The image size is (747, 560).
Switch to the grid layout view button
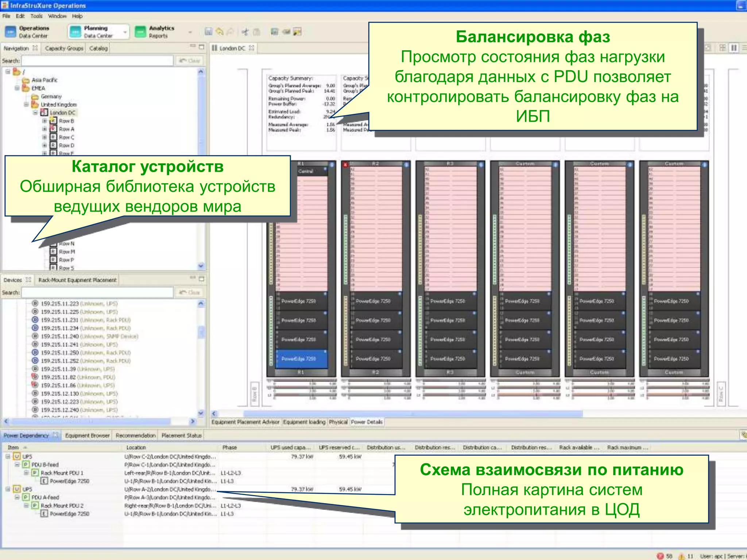(x=722, y=48)
